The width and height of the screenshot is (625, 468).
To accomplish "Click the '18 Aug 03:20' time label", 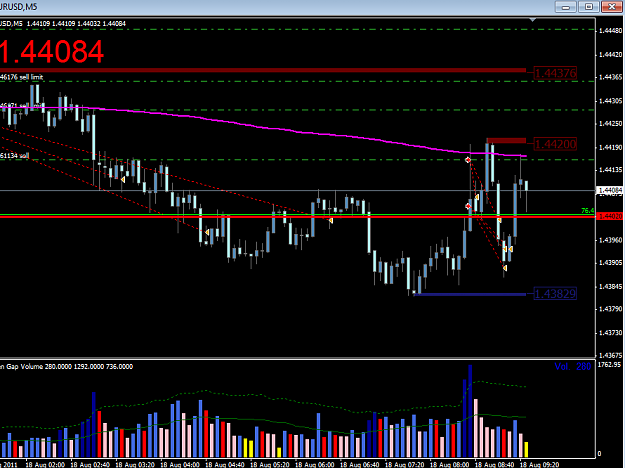I will pyautogui.click(x=135, y=464).
